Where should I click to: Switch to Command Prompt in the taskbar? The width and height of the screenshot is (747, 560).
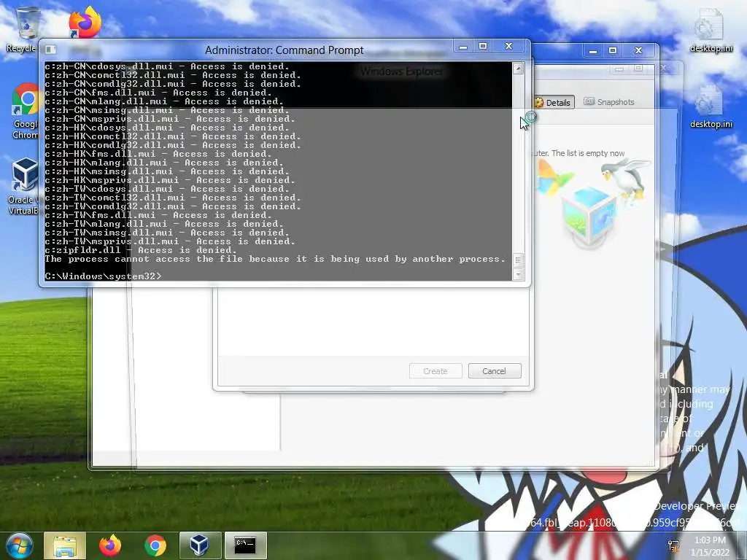click(245, 545)
